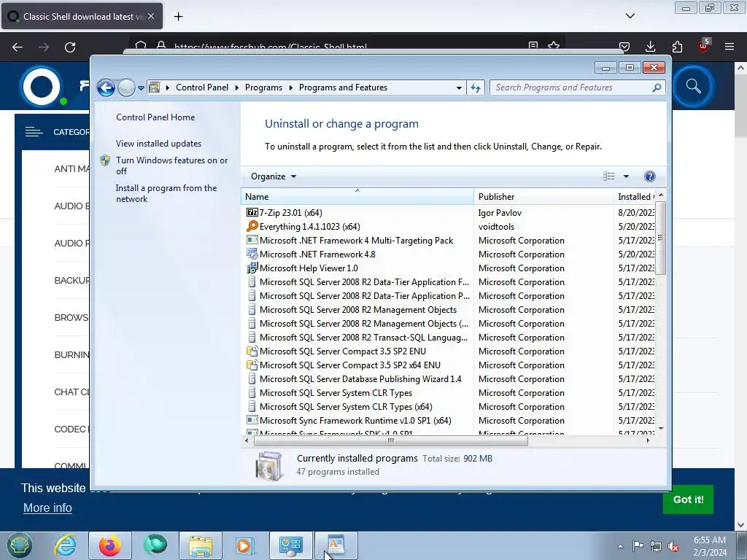Click scroll down arrow of program list
This screenshot has width=747, height=560.
661,429
